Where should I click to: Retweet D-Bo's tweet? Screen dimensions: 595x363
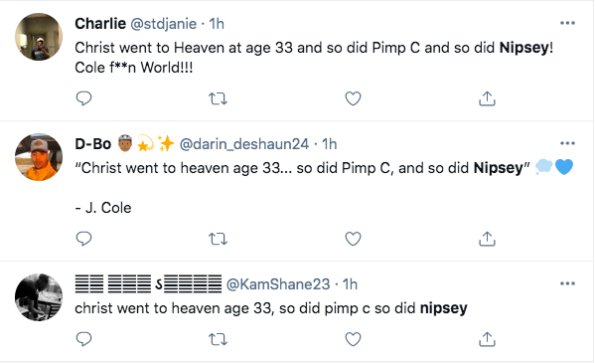tap(218, 239)
